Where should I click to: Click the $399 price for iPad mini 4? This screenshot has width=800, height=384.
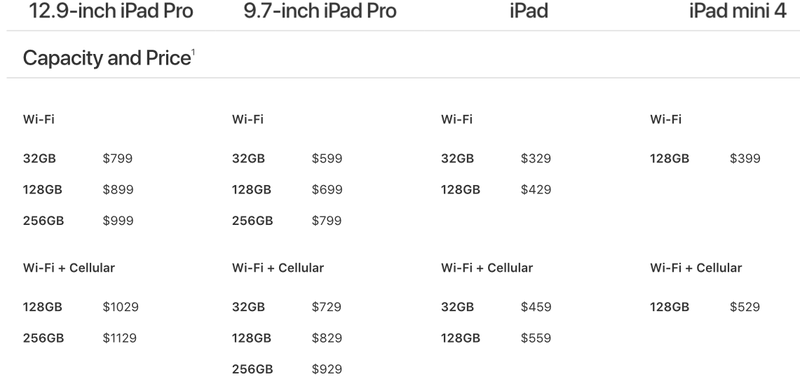tap(745, 159)
